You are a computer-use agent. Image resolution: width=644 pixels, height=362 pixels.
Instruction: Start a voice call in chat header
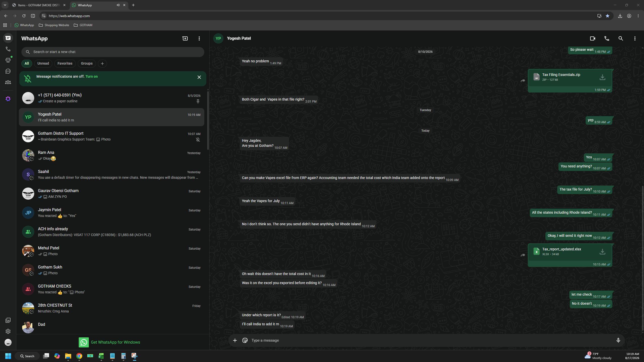point(607,38)
